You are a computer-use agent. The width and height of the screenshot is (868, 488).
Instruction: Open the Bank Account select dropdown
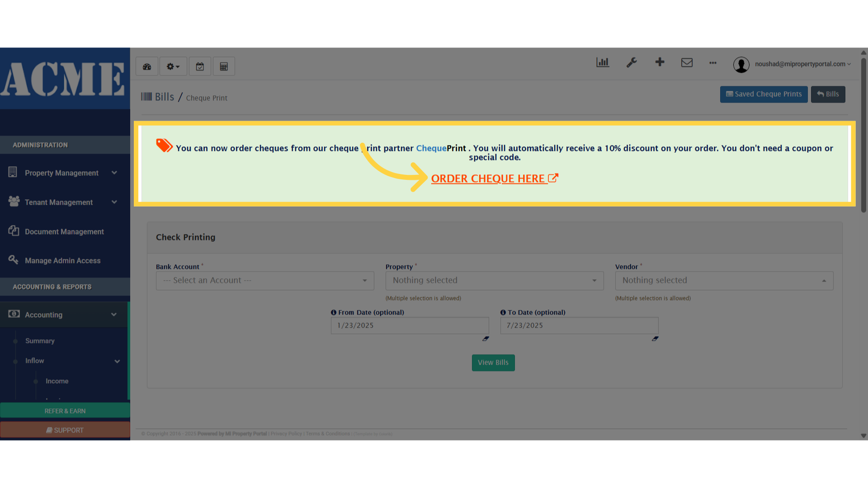pos(265,281)
